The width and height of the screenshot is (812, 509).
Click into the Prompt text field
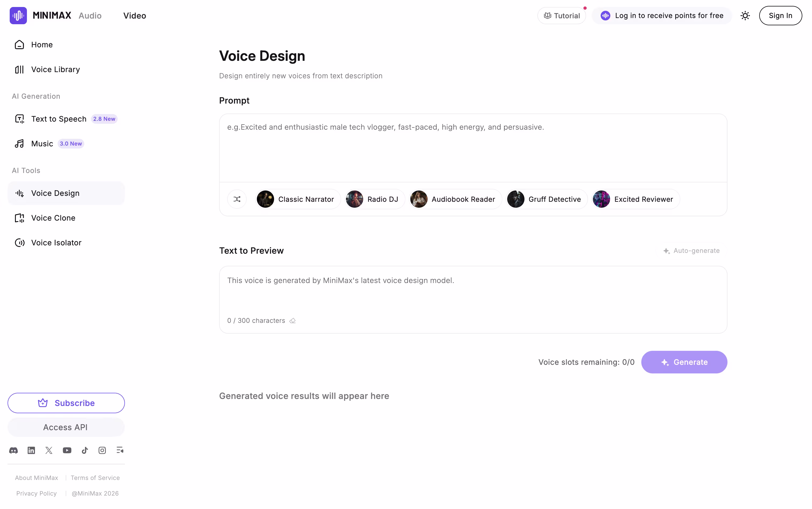473,148
